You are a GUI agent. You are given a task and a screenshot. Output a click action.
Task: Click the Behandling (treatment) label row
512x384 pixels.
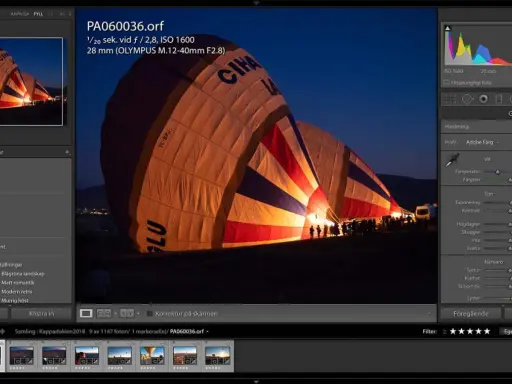point(477,126)
